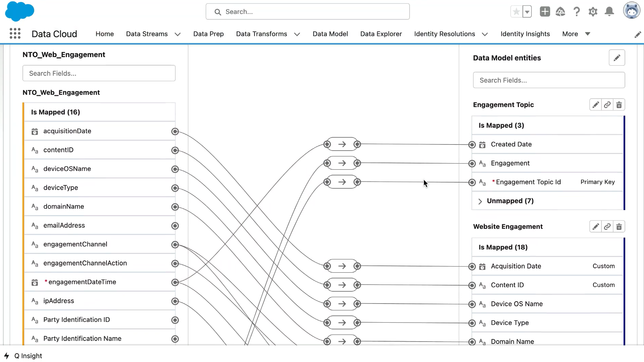Screen dimensions: 644x362
Task: Open the notifications bell
Action: (x=609, y=12)
